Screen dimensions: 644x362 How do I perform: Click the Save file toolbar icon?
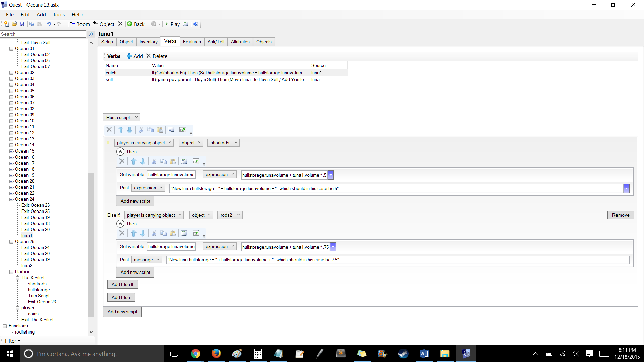[22, 24]
